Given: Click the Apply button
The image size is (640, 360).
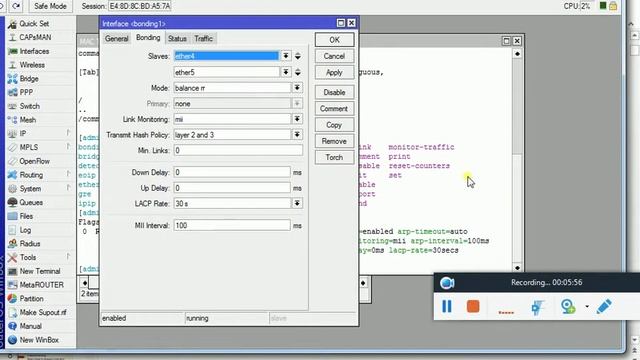Looking at the screenshot, I should (334, 72).
